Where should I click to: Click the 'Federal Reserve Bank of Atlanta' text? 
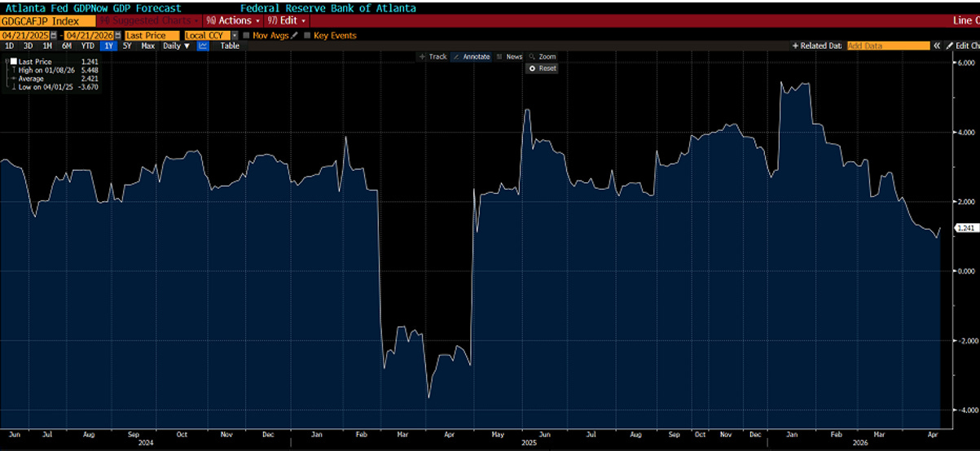point(327,8)
